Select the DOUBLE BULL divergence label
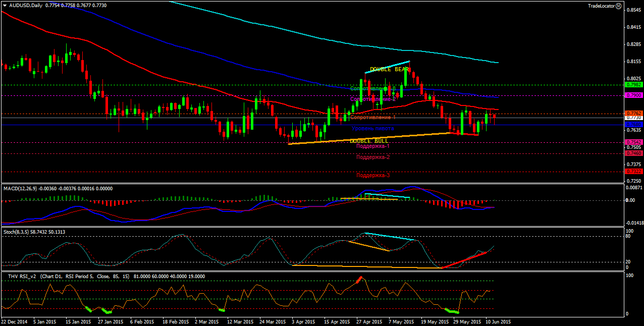Viewport: 644px width, 326px height. (369, 140)
